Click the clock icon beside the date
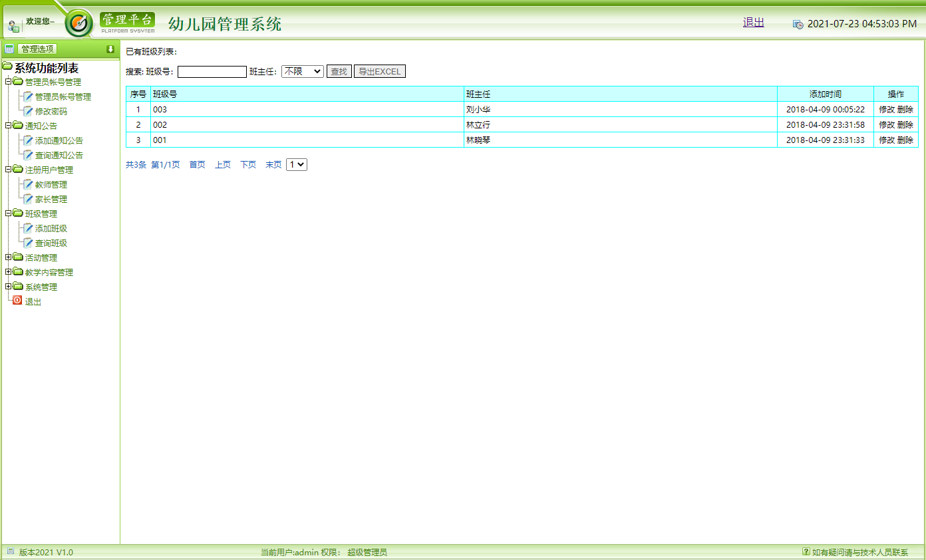The image size is (926, 560). tap(798, 23)
